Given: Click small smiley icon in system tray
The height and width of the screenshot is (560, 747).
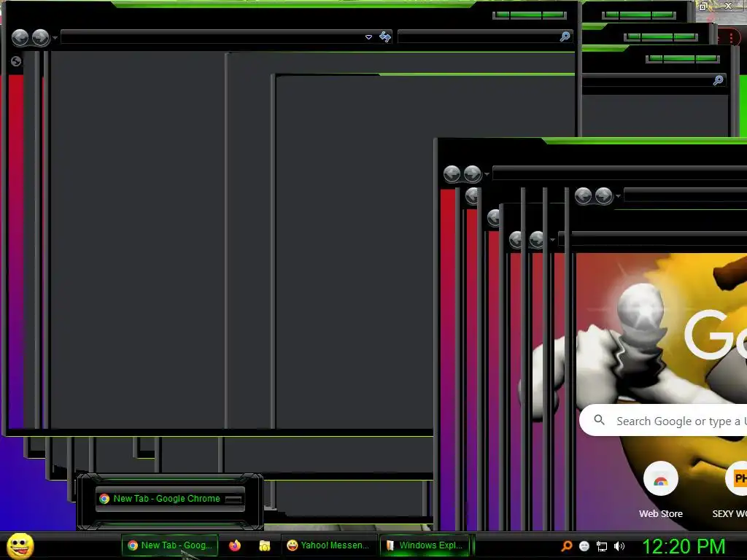Looking at the screenshot, I should (584, 546).
